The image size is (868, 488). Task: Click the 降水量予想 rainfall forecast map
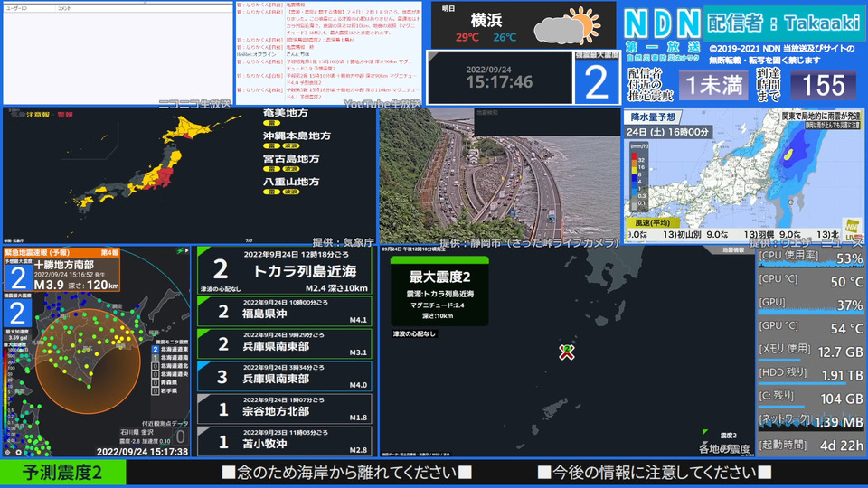[744, 175]
